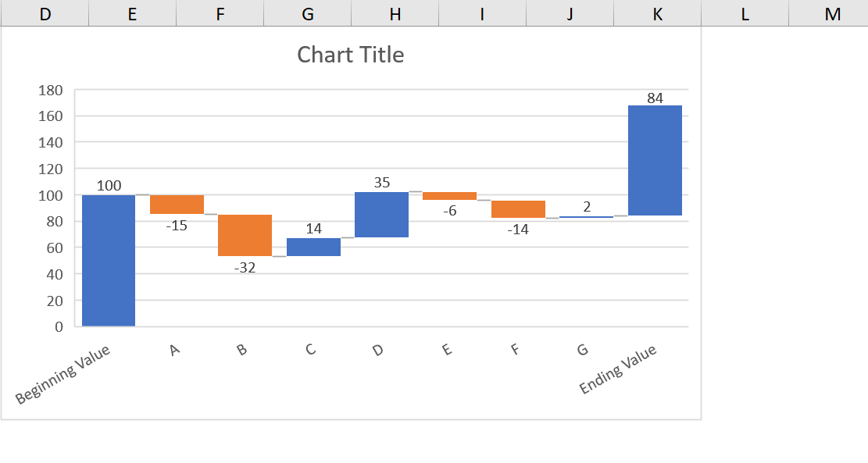
Task: Select the blue bar for category D
Action: tap(381, 214)
